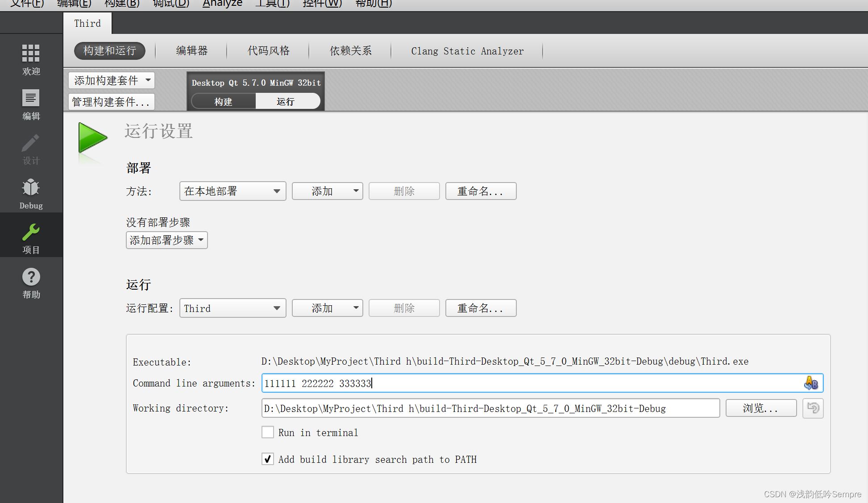Image resolution: width=868 pixels, height=503 pixels.
Task: Click the reset icon beside working directory
Action: coord(813,408)
